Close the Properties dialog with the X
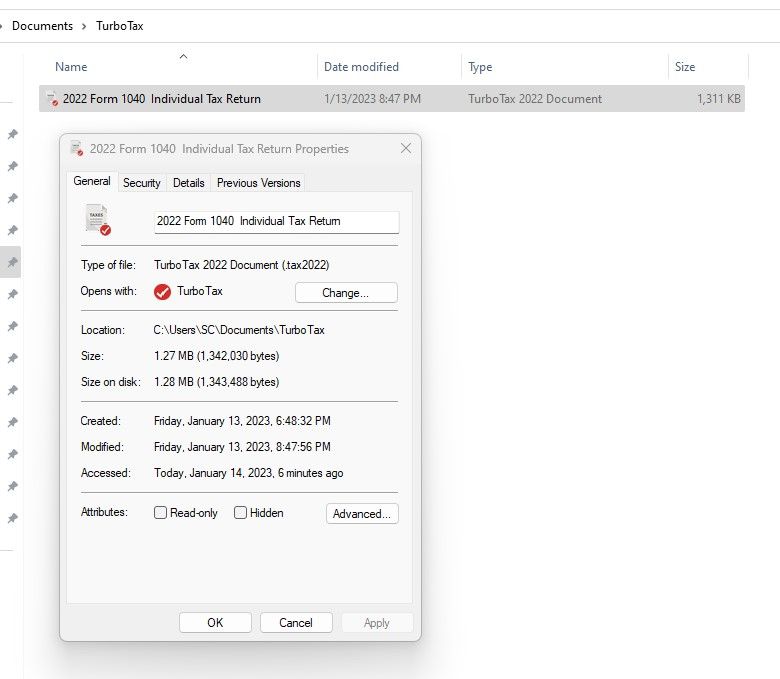This screenshot has height=679, width=780. tap(405, 148)
